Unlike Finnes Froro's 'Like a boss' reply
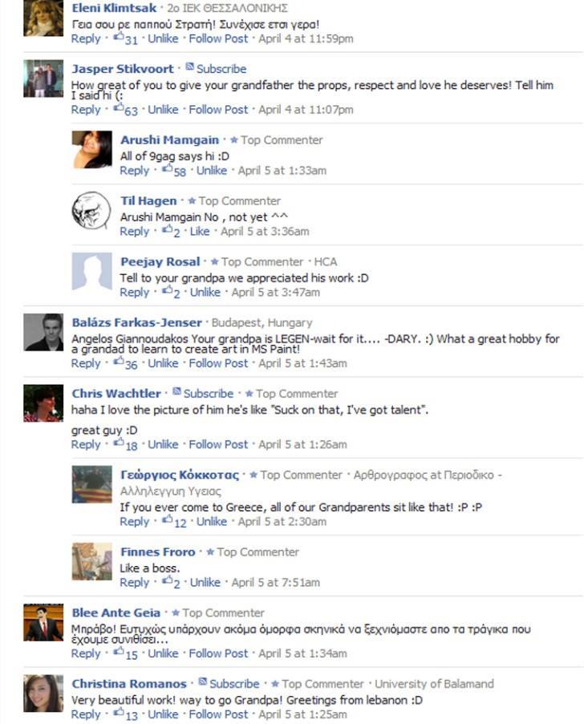Screen dimensions: 588x724 tap(205, 582)
